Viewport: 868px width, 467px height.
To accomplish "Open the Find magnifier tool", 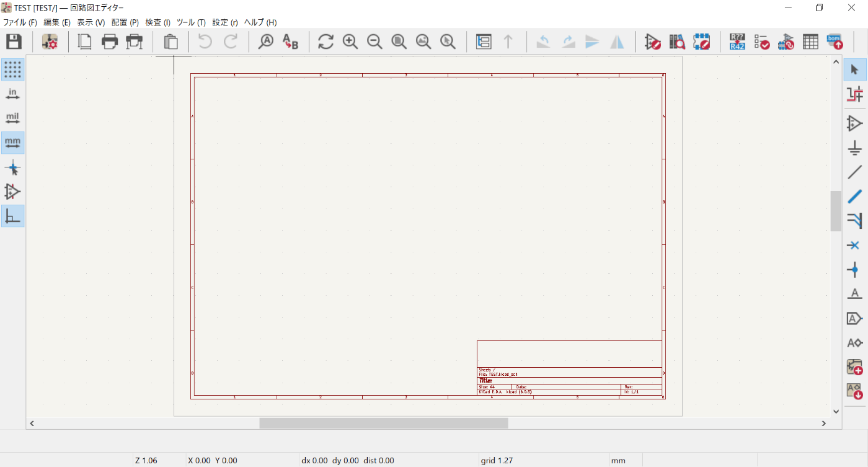I will pos(265,42).
